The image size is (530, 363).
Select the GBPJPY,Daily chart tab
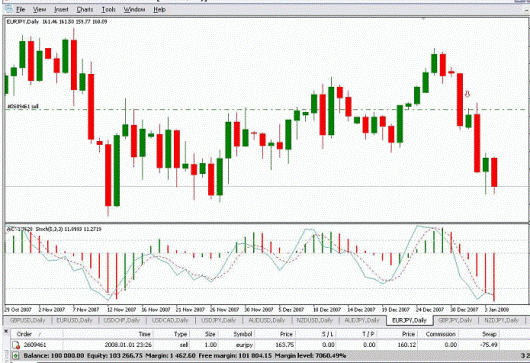455,320
